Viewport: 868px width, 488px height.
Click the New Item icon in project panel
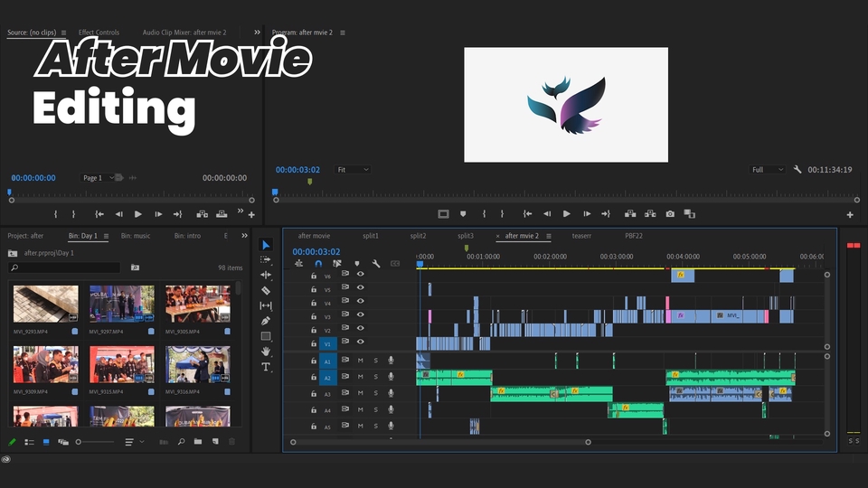215,442
